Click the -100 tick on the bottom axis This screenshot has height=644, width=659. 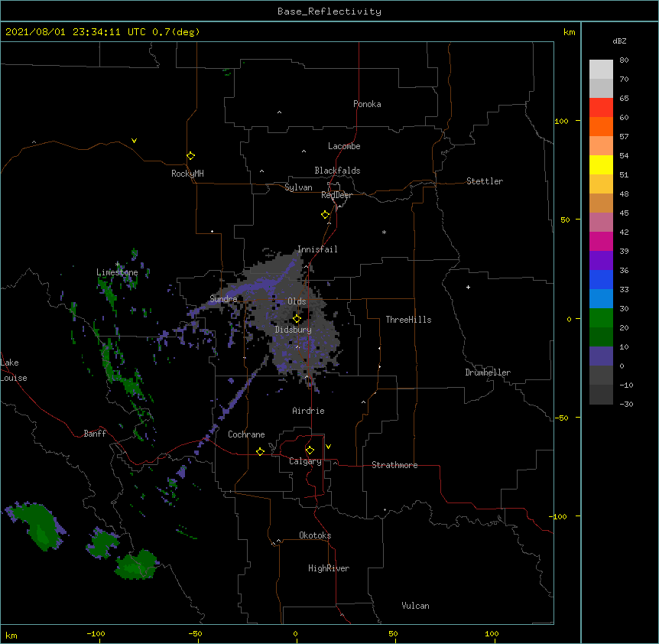click(96, 633)
